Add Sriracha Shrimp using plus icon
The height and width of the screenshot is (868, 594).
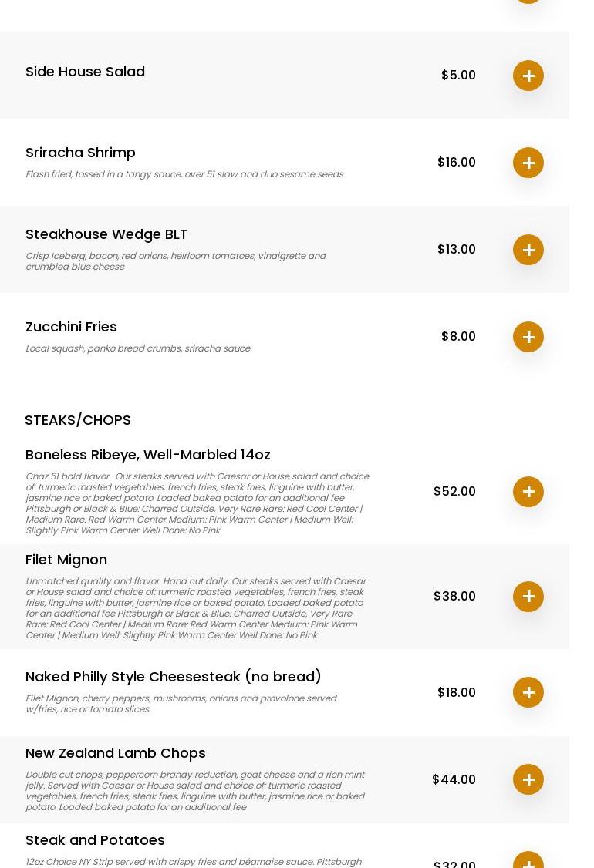click(528, 163)
